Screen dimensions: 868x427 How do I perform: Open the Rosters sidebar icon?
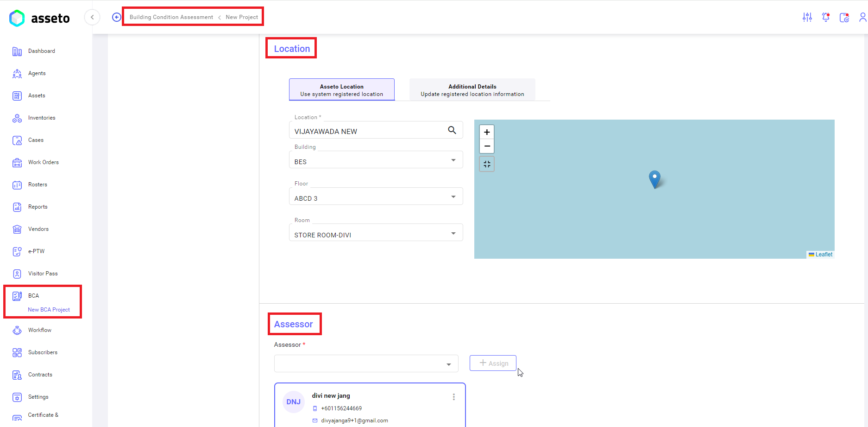17,185
